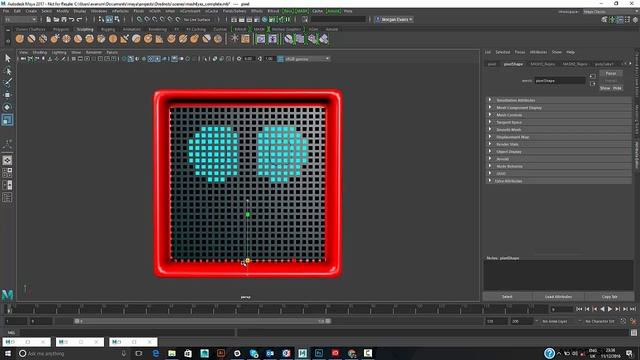
Task: Open the single perspective layout icon
Action: [x=7, y=160]
